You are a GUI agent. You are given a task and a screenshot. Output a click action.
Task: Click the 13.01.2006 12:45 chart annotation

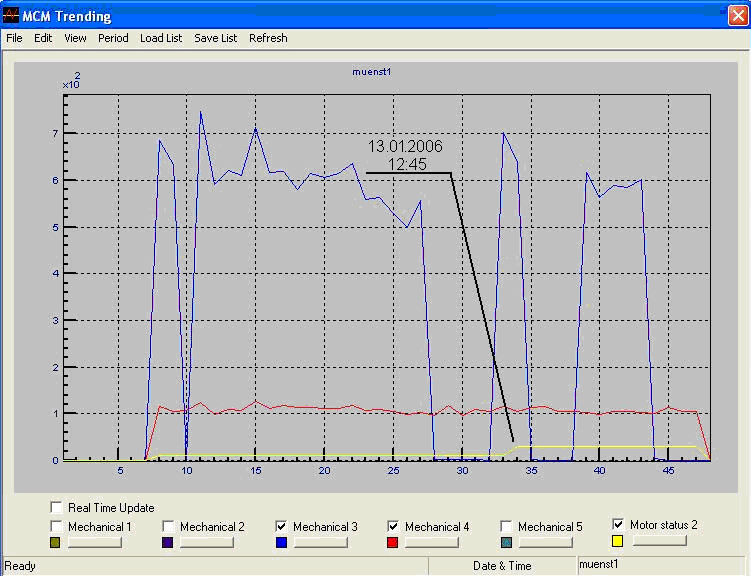point(405,155)
